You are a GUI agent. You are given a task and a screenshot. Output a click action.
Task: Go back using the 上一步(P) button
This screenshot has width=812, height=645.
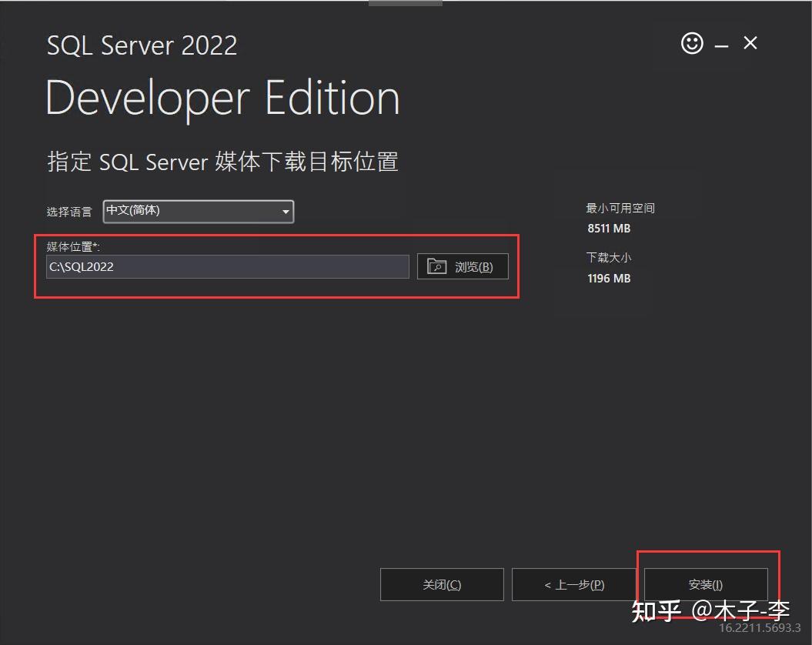pos(574,584)
